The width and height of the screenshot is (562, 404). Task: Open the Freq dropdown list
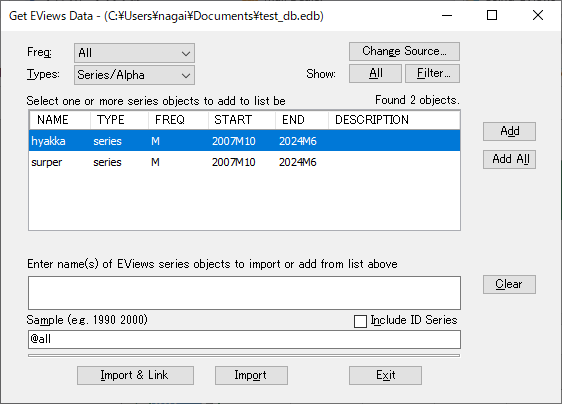click(134, 53)
